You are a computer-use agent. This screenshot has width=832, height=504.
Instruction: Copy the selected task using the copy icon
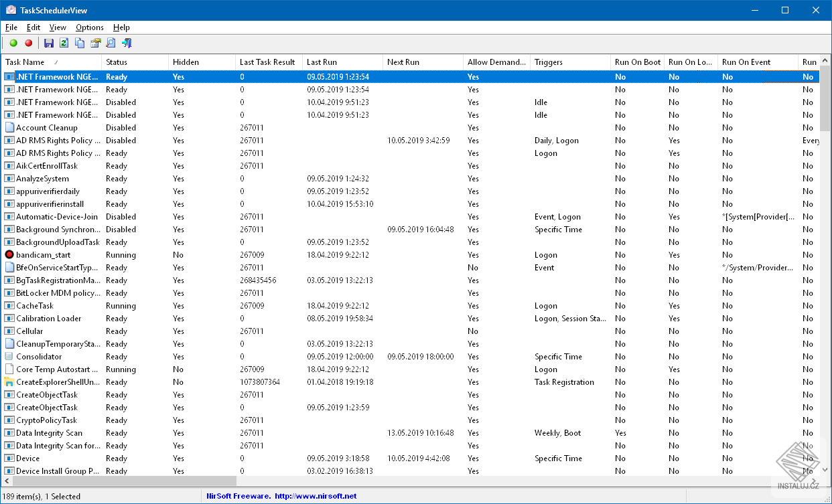tap(79, 42)
